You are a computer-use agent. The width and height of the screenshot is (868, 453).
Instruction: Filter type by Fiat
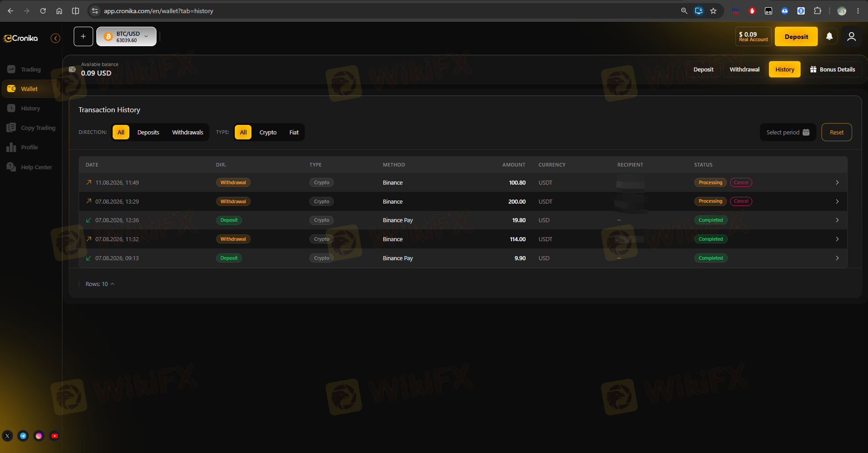tap(294, 132)
